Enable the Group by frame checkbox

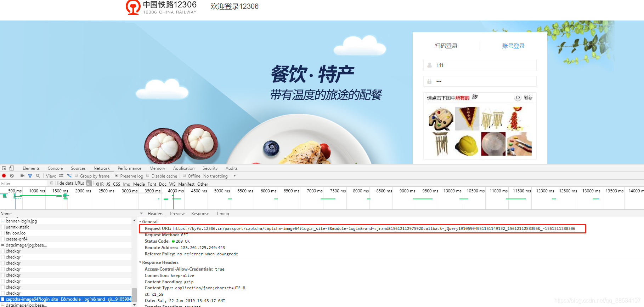[76, 176]
